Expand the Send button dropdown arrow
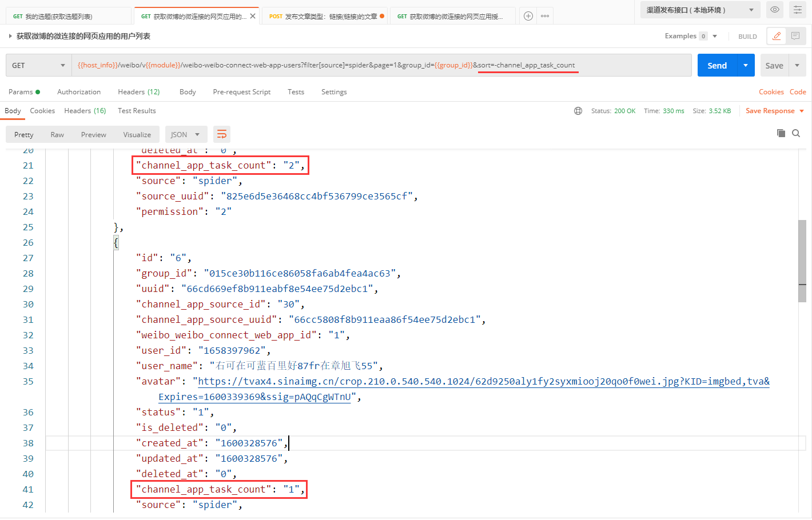 coord(746,65)
